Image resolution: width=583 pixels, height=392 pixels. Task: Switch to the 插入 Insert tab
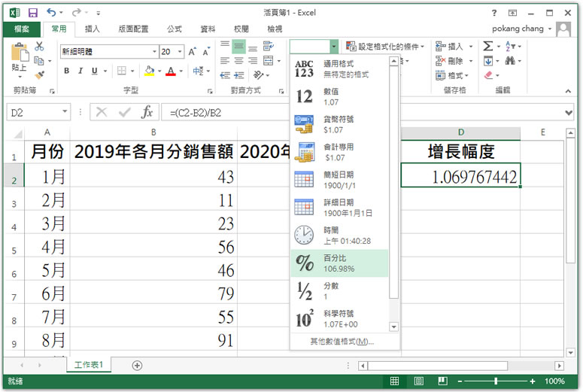[x=93, y=29]
